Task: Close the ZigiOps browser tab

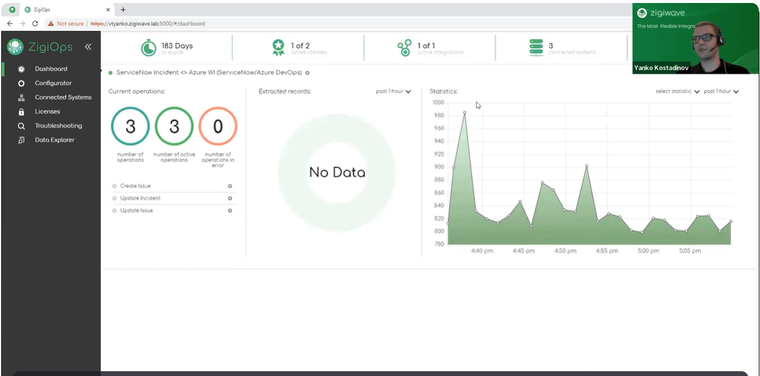Action: pos(108,10)
